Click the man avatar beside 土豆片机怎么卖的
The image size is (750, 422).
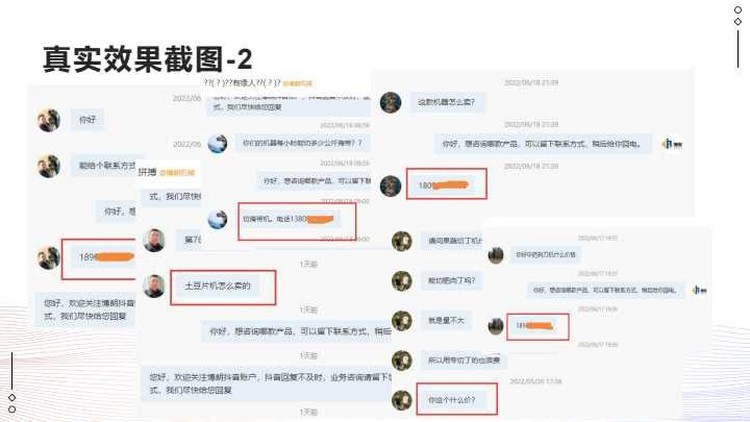154,286
